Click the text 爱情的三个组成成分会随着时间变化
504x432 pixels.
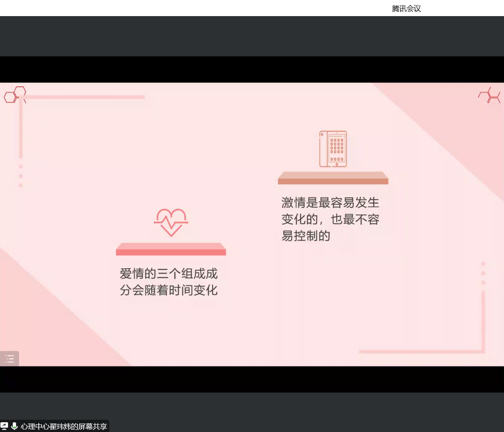169,281
